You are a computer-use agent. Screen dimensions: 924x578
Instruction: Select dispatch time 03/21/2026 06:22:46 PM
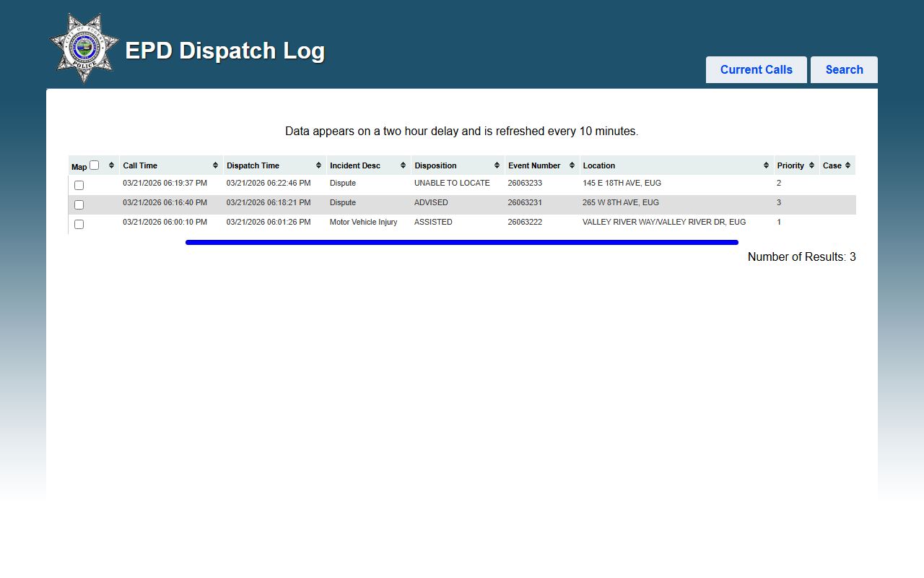[269, 183]
